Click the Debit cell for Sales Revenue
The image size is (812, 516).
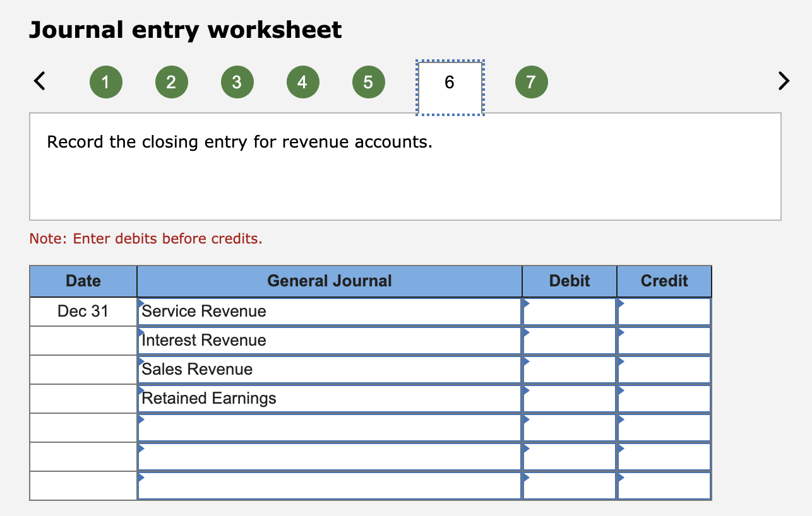570,370
